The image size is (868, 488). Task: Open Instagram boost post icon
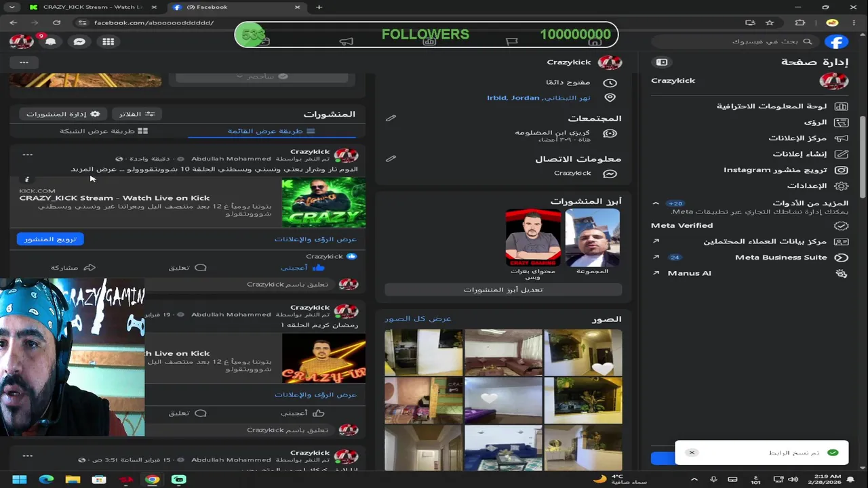point(842,170)
